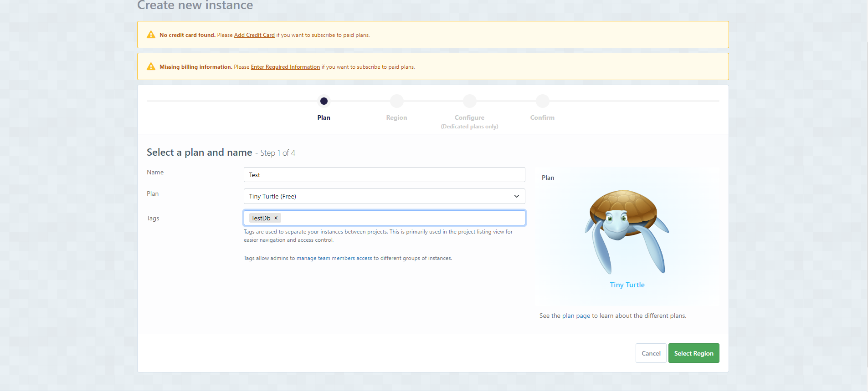The image size is (868, 392).
Task: Click the Cancel button
Action: [x=651, y=353]
